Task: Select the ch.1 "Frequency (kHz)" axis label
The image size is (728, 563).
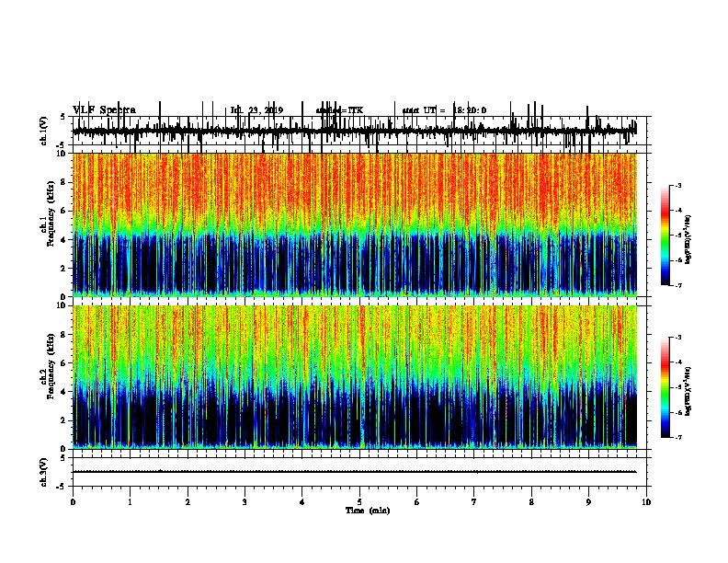Action: click(51, 213)
